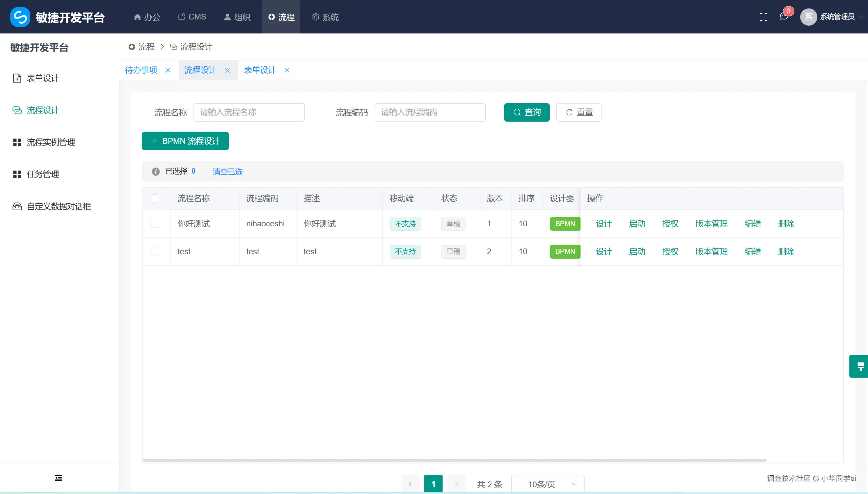This screenshot has width=868, height=494.
Task: Switch to the 待办事项 tab
Action: click(141, 70)
